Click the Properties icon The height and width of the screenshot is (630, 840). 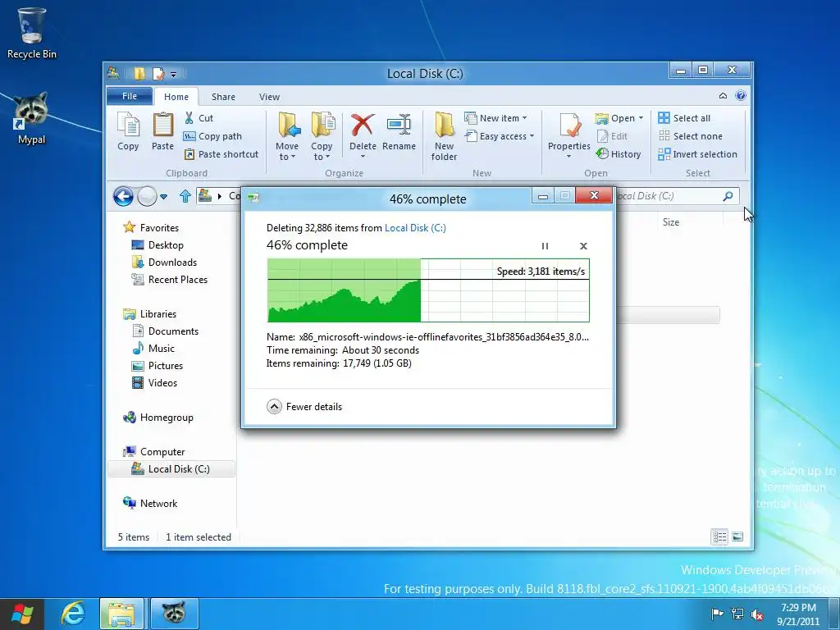click(x=569, y=126)
